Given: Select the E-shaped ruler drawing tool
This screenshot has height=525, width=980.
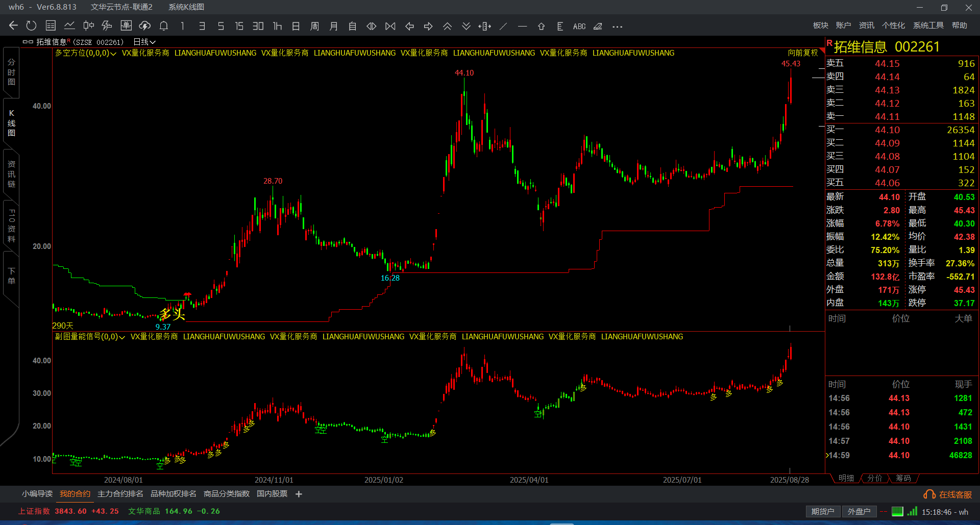Looking at the screenshot, I should tap(560, 26).
